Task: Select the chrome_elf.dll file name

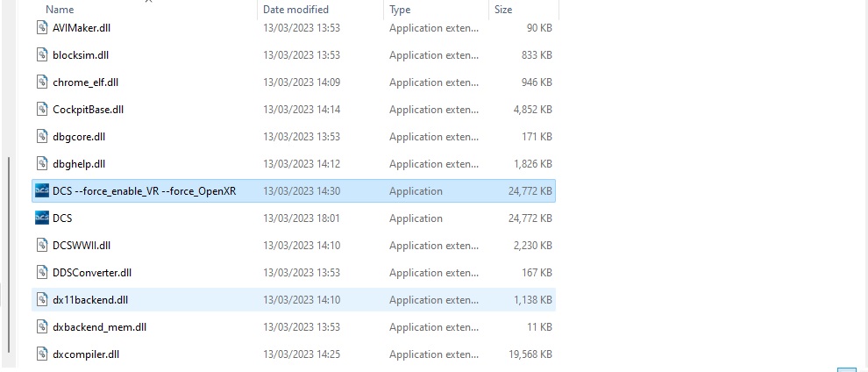Action: [85, 82]
